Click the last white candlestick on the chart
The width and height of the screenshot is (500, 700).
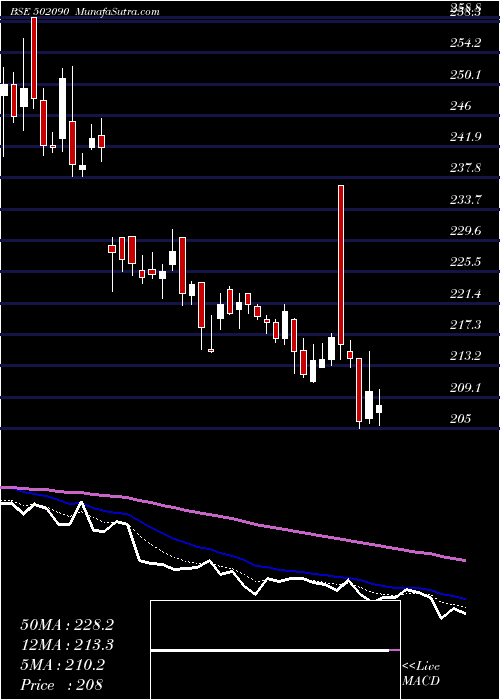point(379,409)
